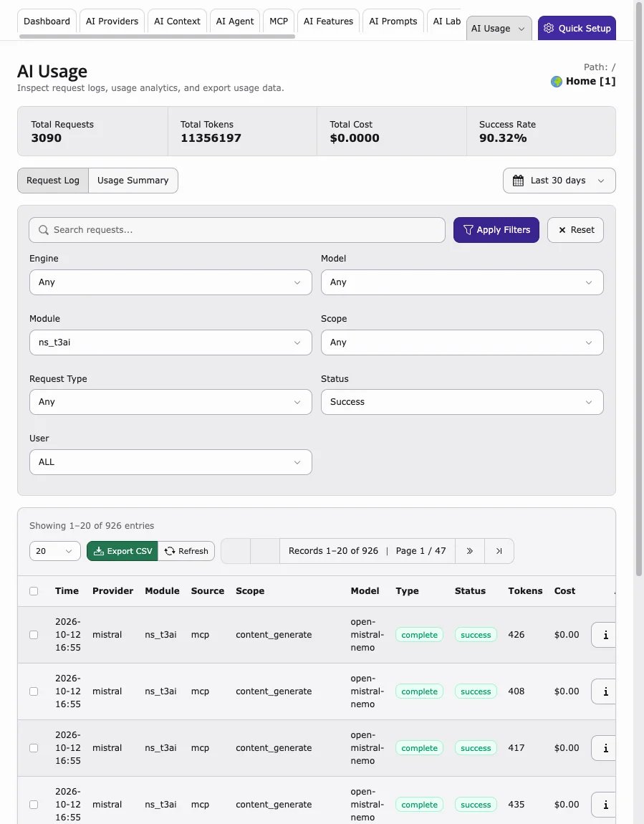Reset the filters
Image resolution: width=644 pixels, height=824 pixels.
pyautogui.click(x=575, y=230)
